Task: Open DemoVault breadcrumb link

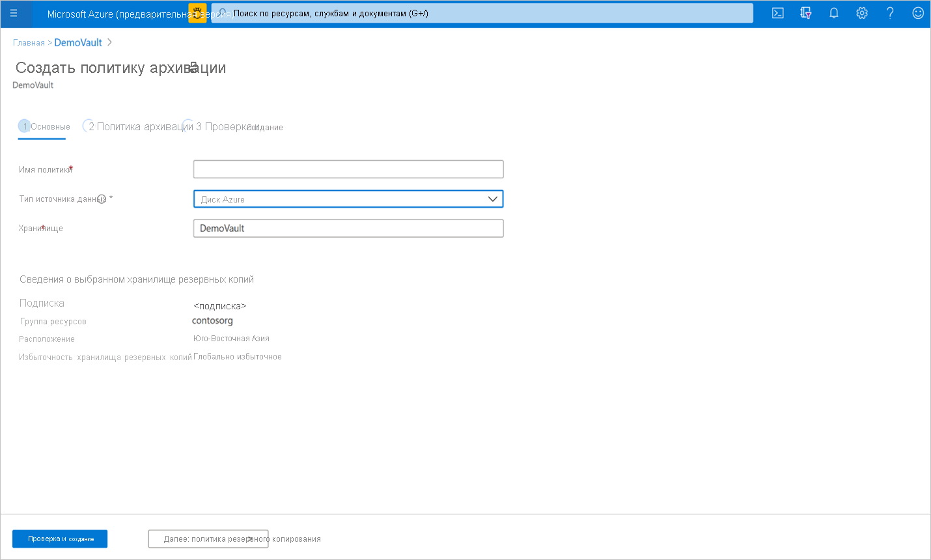Action: 78,42
